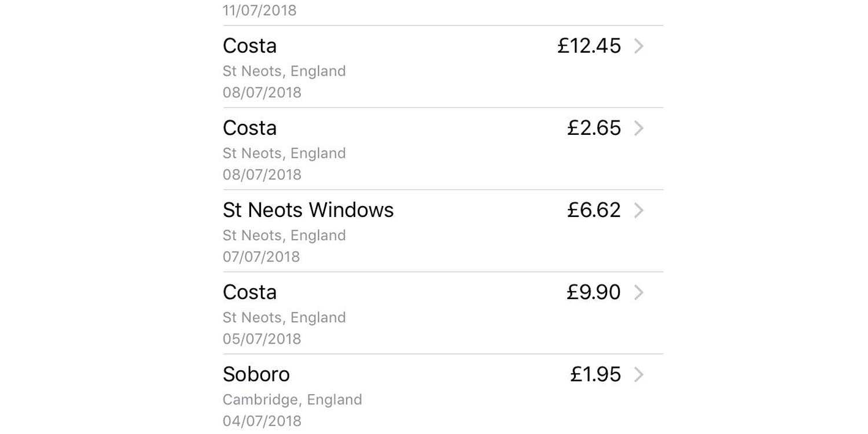Tap the £2.65 amount
Screen dimensions: 868x434
(x=594, y=128)
